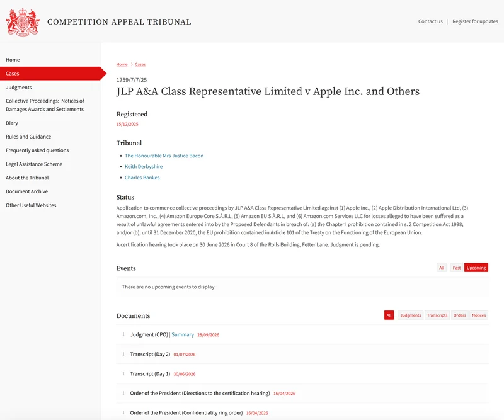The height and width of the screenshot is (420, 504).
Task: Open Transcript (Day 2)
Action: 150,355
